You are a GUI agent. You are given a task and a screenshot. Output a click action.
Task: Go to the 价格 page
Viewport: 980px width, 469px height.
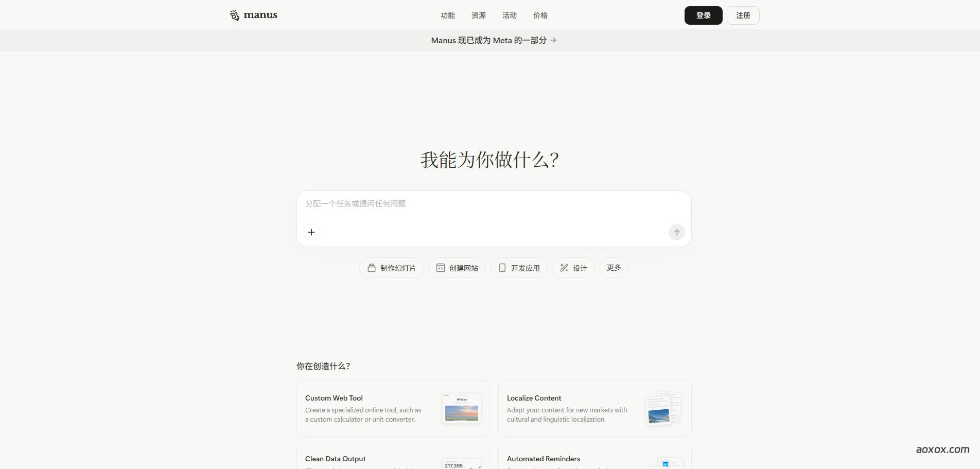(x=540, y=15)
